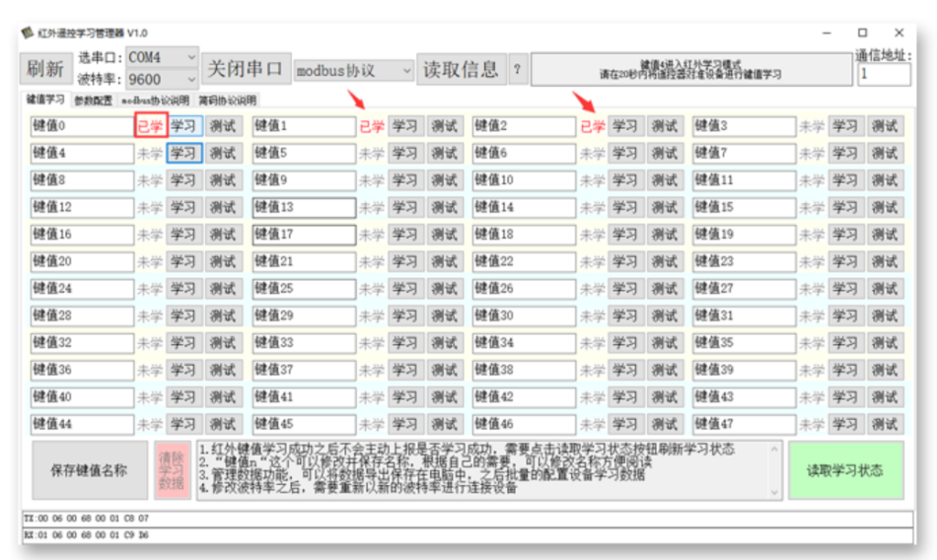Click 学习 button for 键值7

coord(845,153)
